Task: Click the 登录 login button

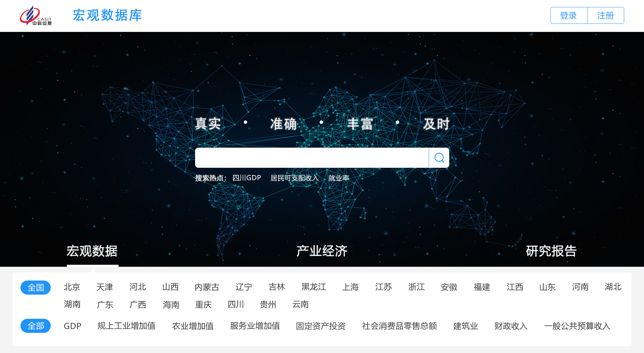Action: (x=568, y=15)
